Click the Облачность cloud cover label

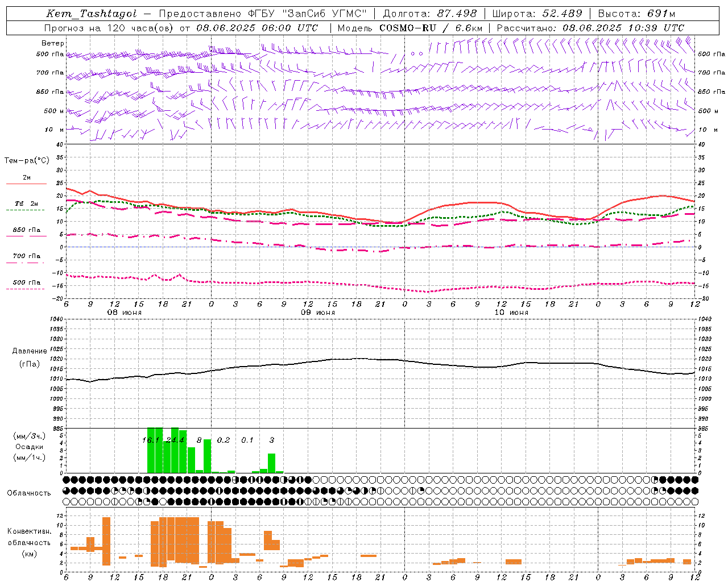pyautogui.click(x=29, y=493)
